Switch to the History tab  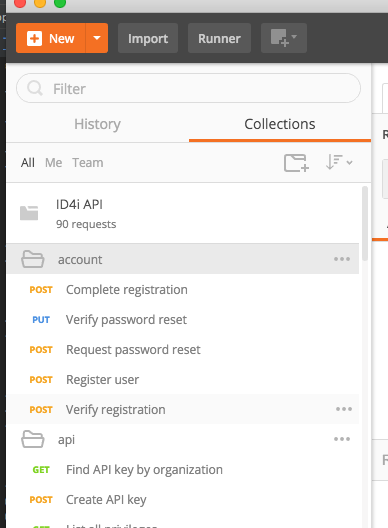97,124
